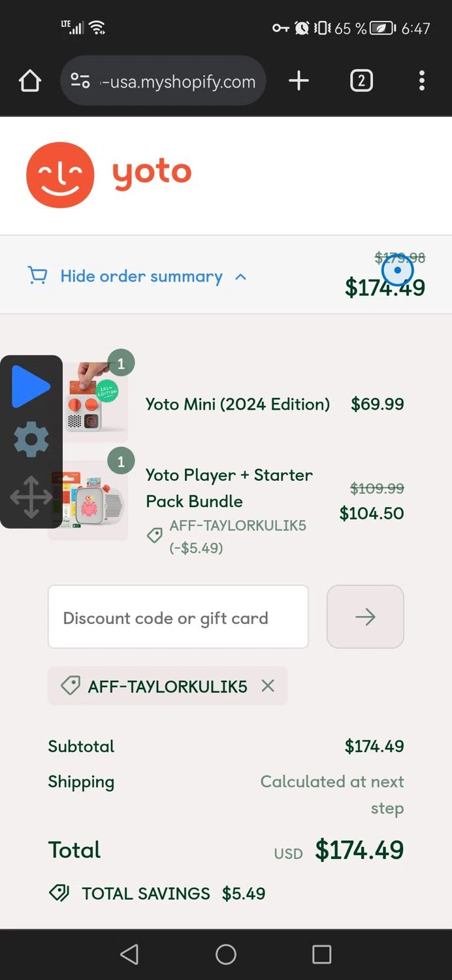Tap the move arrows overlay icon
This screenshot has height=980, width=452.
(31, 497)
